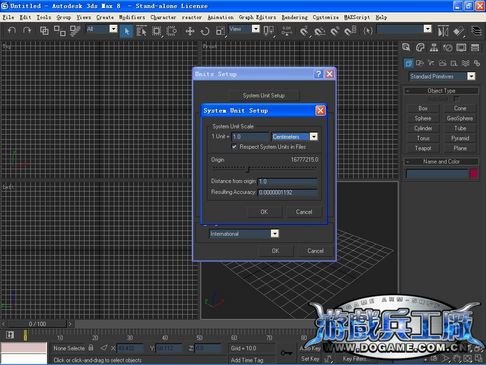Toggle the Set Key mode button
This screenshot has width=486, height=365.
click(310, 359)
